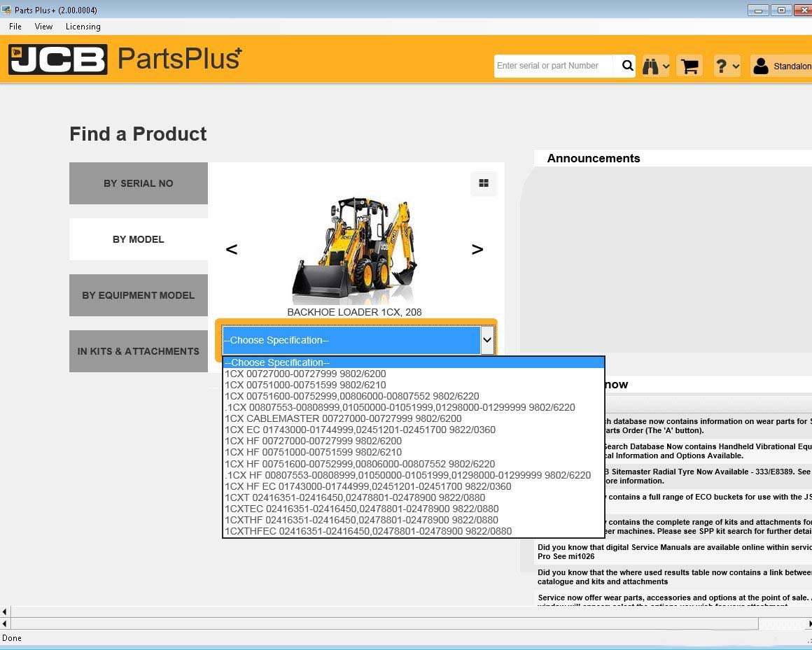812x650 pixels.
Task: Click the JCB logo
Action: [x=58, y=59]
